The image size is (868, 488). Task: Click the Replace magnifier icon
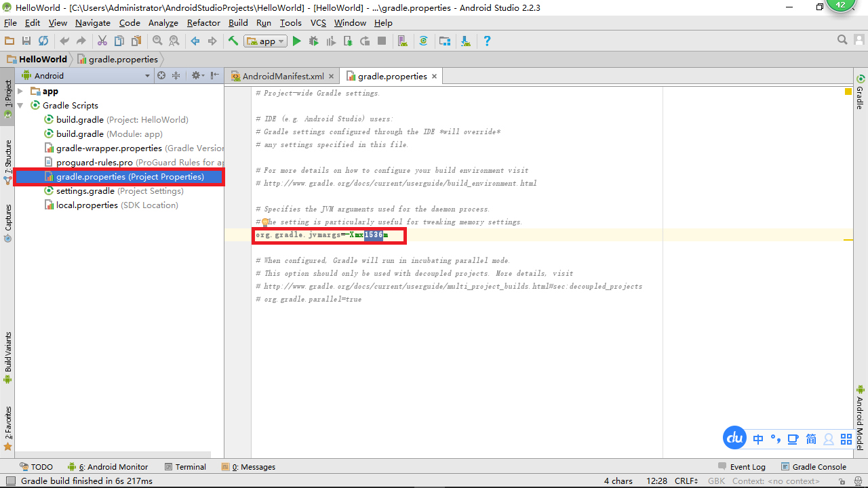(x=174, y=41)
